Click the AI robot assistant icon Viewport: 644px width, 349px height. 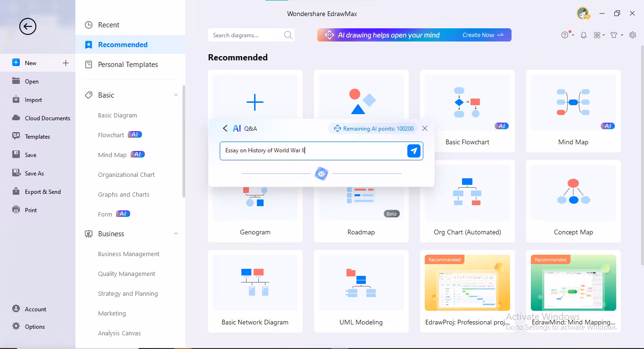tap(322, 174)
